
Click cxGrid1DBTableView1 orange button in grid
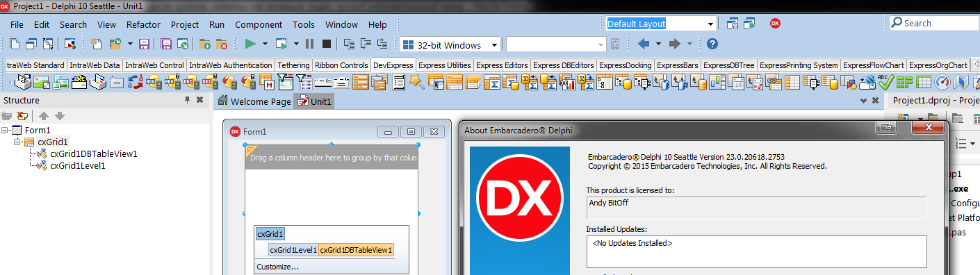click(x=357, y=250)
